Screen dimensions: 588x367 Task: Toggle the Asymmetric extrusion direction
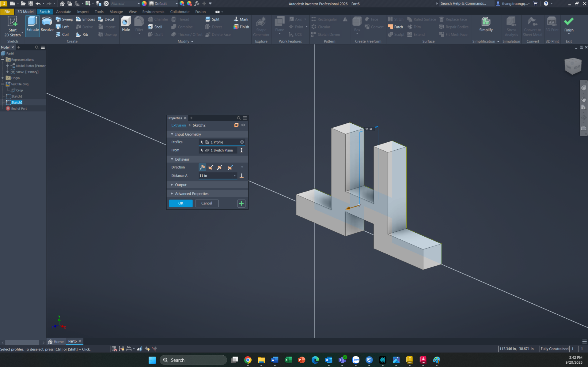coord(230,167)
